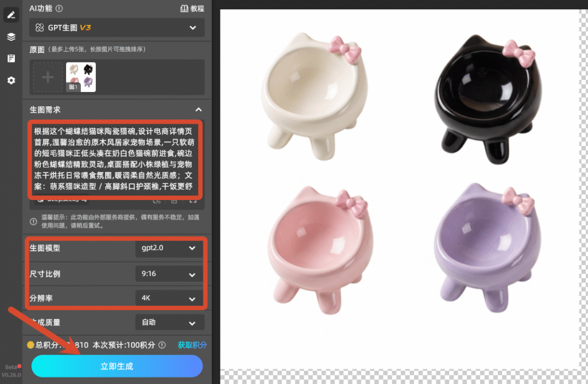Open the 生图模型 gpt2.0 dropdown
This screenshot has width=588, height=384.
169,248
